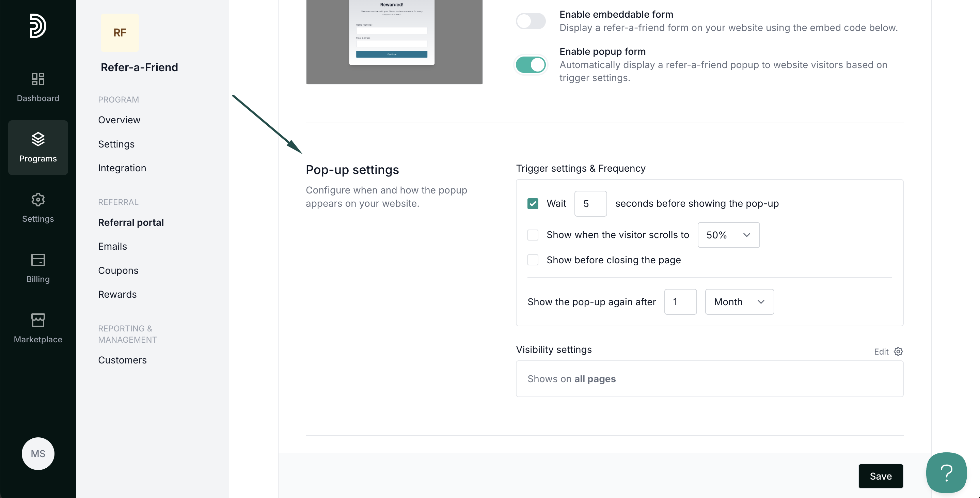980x498 pixels.
Task: Click the Save button
Action: 880,476
